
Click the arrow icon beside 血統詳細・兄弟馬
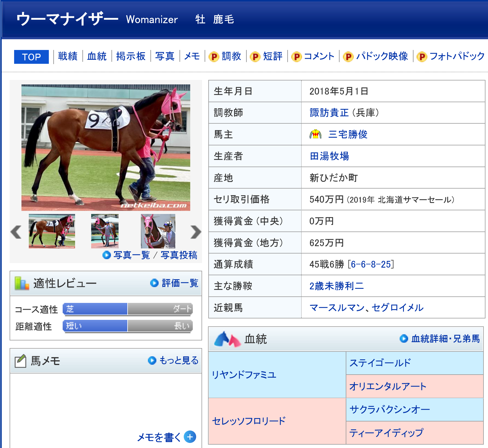tap(404, 338)
